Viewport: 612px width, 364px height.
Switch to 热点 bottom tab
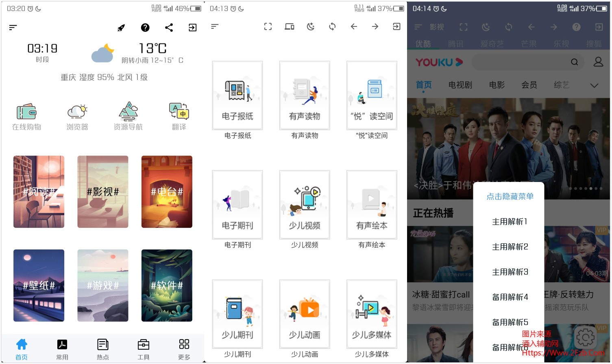pyautogui.click(x=103, y=349)
